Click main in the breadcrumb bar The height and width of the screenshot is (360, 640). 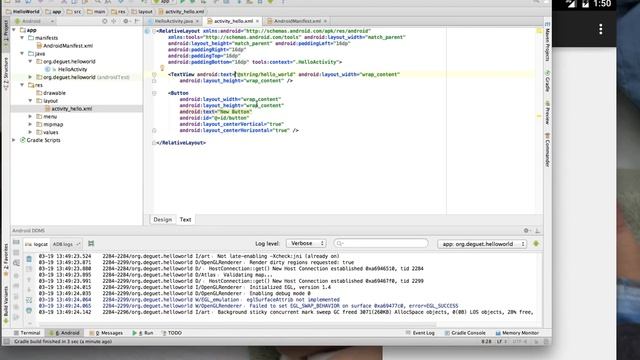coord(96,12)
